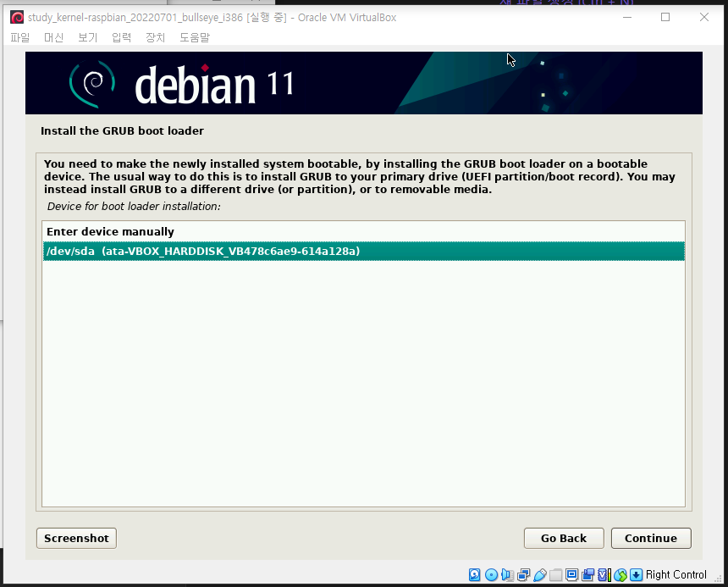Click the CPU virtualization status icon
The image size is (728, 587).
pyautogui.click(x=604, y=575)
